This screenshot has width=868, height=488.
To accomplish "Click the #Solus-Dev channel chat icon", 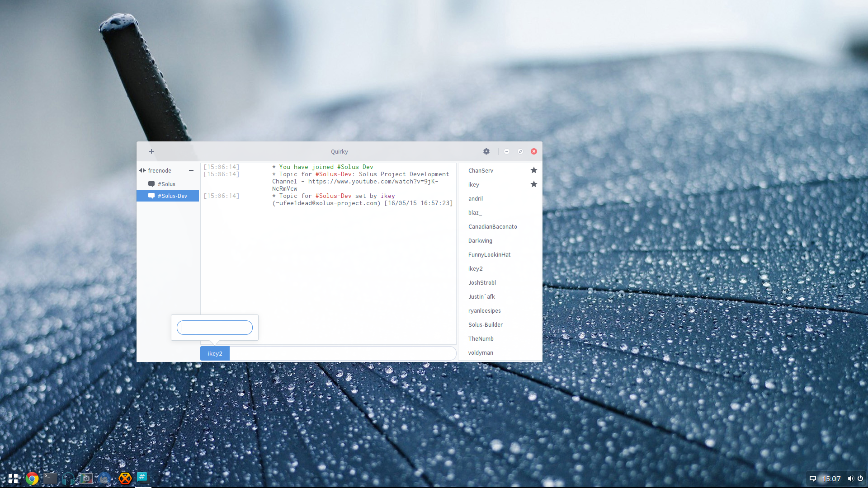I will pyautogui.click(x=151, y=196).
